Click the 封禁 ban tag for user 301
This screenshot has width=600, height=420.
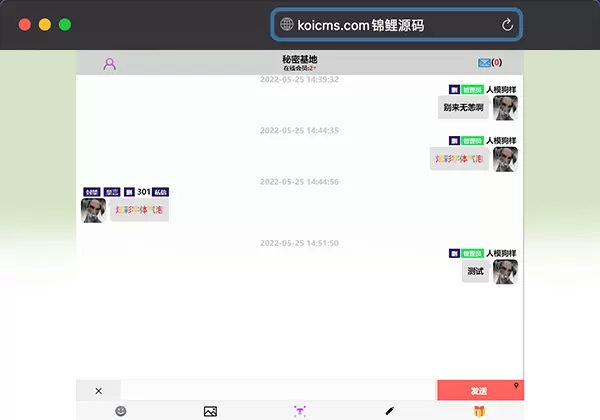pos(92,192)
